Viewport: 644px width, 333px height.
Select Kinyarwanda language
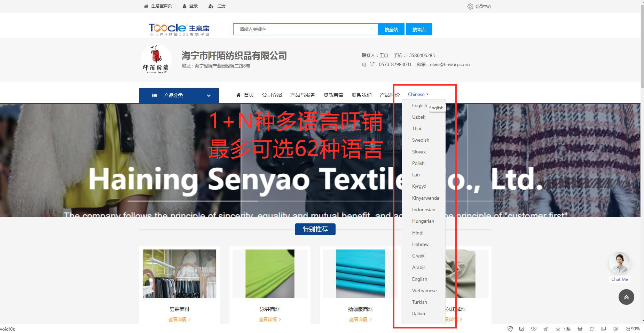click(x=425, y=198)
